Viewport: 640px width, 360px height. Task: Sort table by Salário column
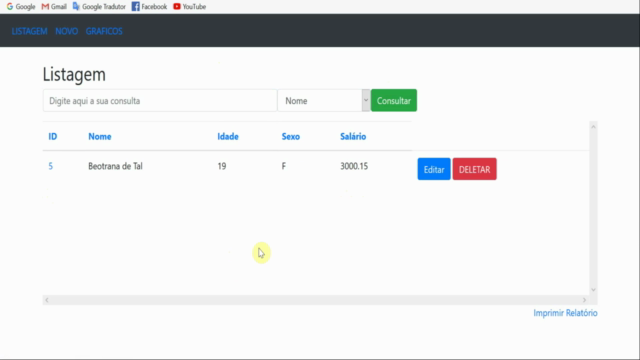pos(353,136)
